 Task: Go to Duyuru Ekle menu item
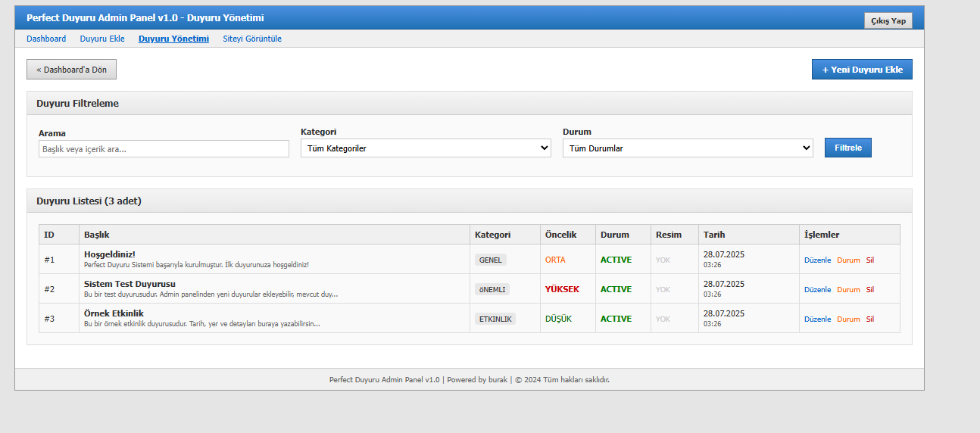tap(102, 39)
